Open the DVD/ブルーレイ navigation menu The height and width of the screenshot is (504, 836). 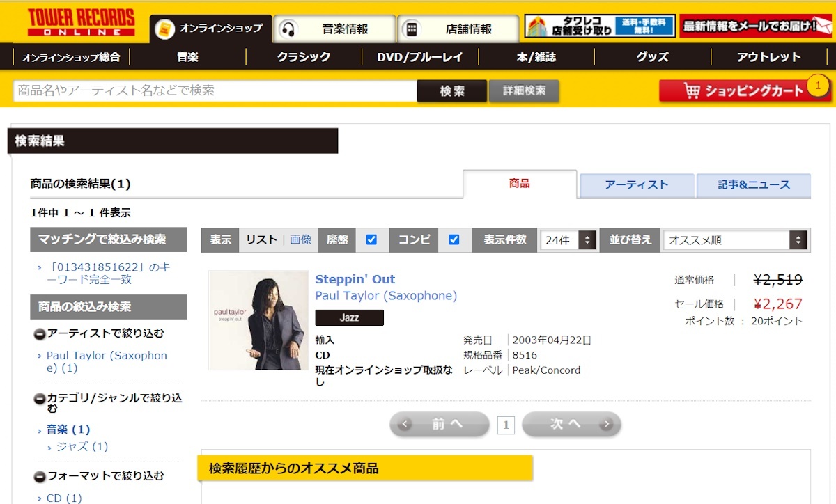click(420, 57)
